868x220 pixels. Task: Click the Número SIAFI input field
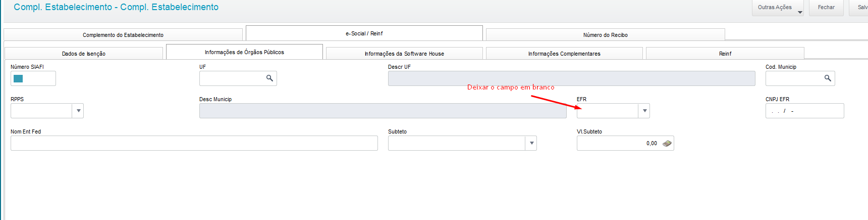click(x=33, y=78)
